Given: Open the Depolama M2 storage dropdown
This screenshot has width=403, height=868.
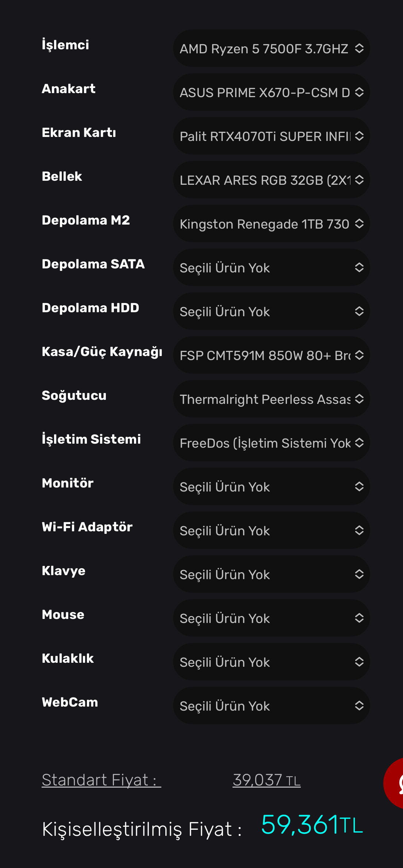Looking at the screenshot, I should pos(271,223).
